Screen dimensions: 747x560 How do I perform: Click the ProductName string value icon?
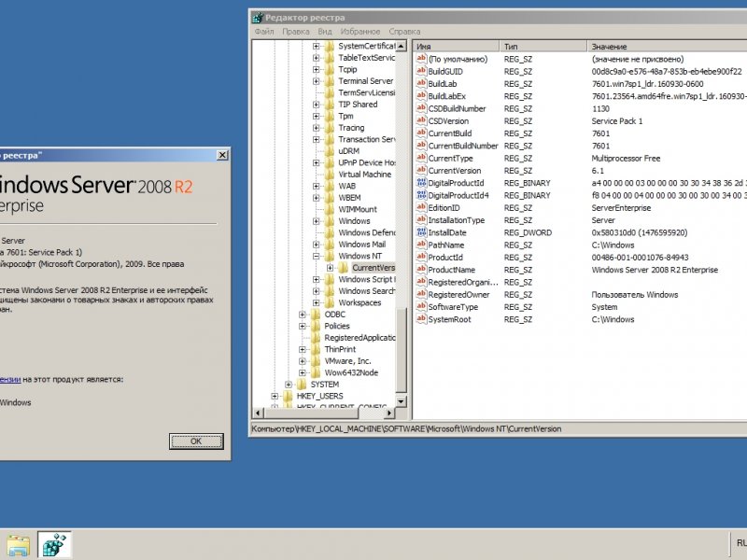(421, 270)
